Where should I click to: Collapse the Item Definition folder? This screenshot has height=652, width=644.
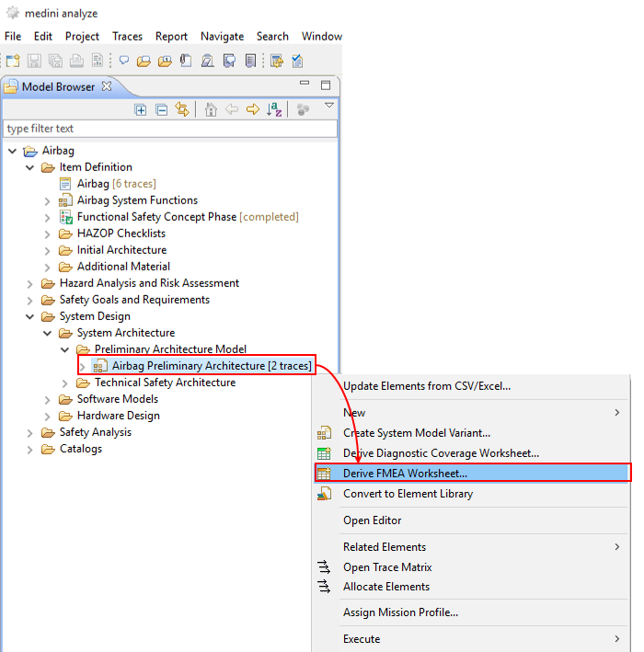click(x=30, y=167)
